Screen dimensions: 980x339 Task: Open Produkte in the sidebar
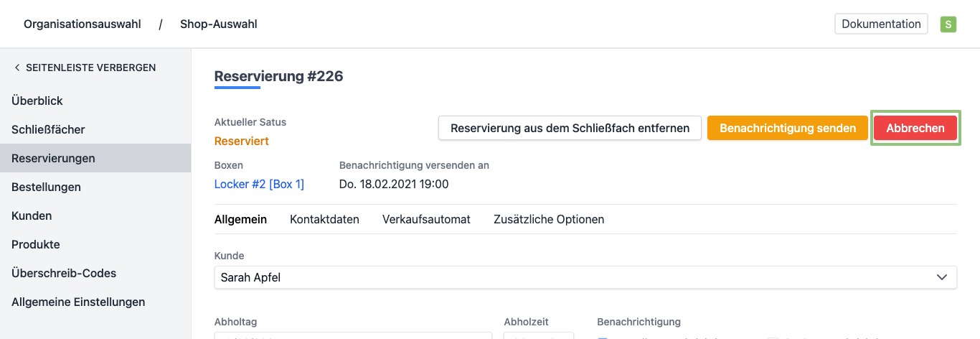tap(36, 244)
